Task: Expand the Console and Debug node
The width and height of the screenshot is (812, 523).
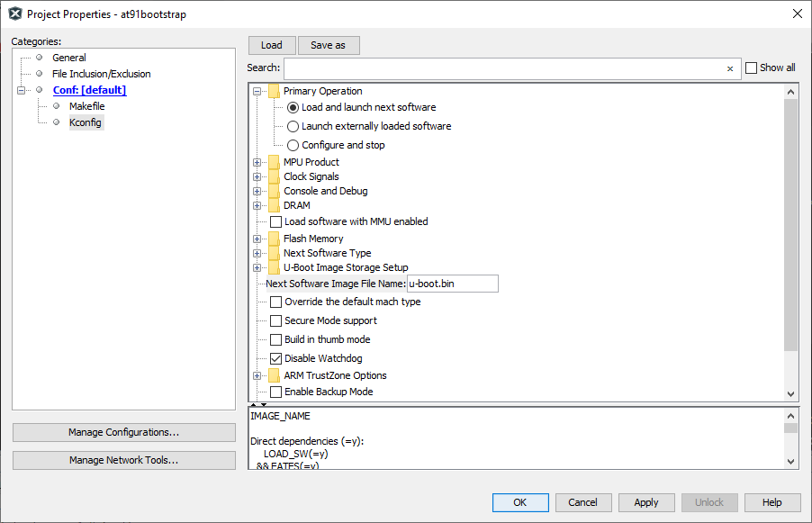Action: click(257, 191)
